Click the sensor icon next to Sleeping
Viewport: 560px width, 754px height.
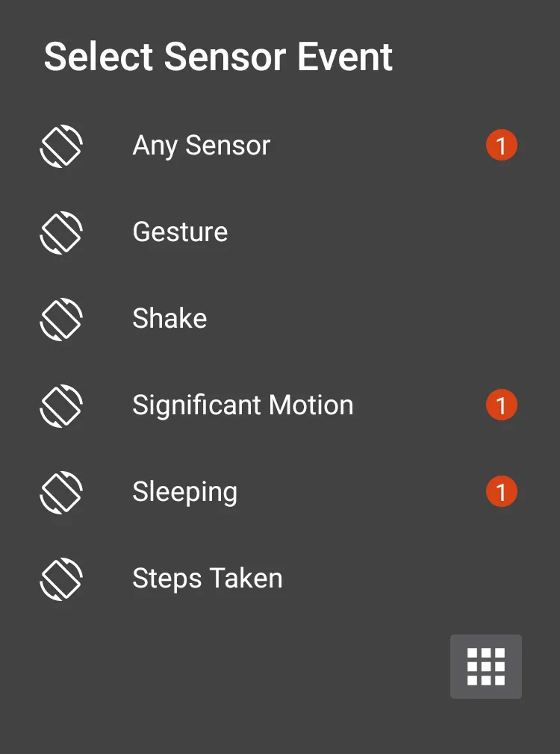pos(61,492)
